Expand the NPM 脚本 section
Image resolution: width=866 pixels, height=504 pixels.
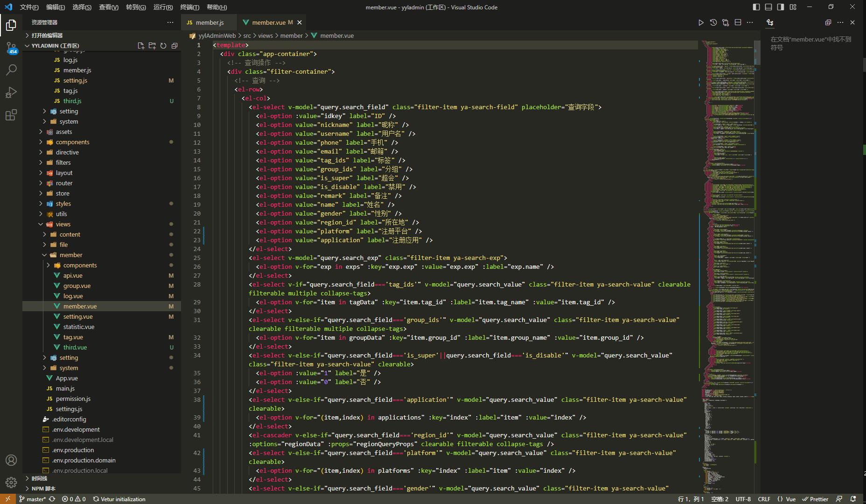click(43, 489)
